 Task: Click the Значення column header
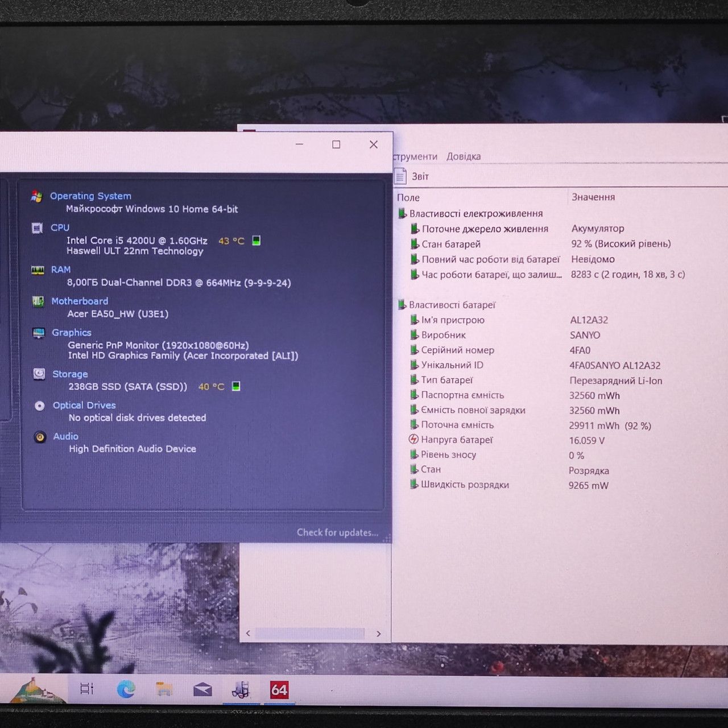593,197
